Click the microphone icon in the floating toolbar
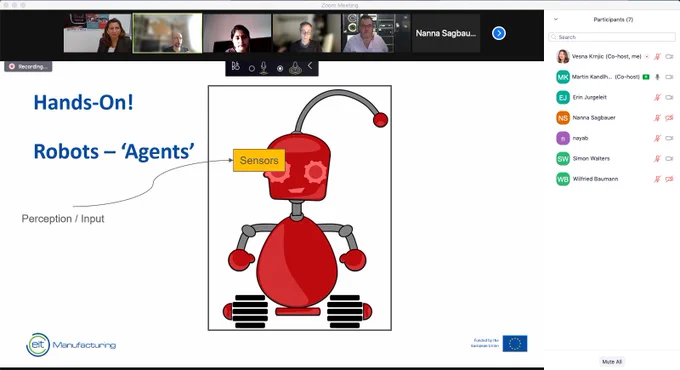The height and width of the screenshot is (370, 680). [x=264, y=68]
